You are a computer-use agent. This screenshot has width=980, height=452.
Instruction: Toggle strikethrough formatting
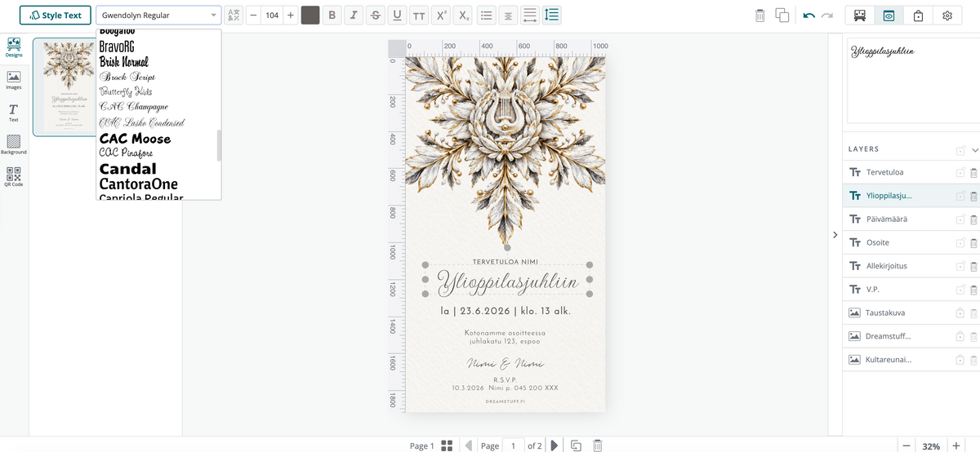(x=375, y=16)
